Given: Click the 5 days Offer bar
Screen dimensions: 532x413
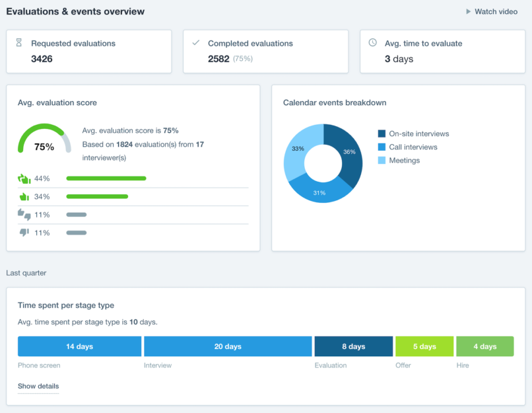Looking at the screenshot, I should point(424,346).
